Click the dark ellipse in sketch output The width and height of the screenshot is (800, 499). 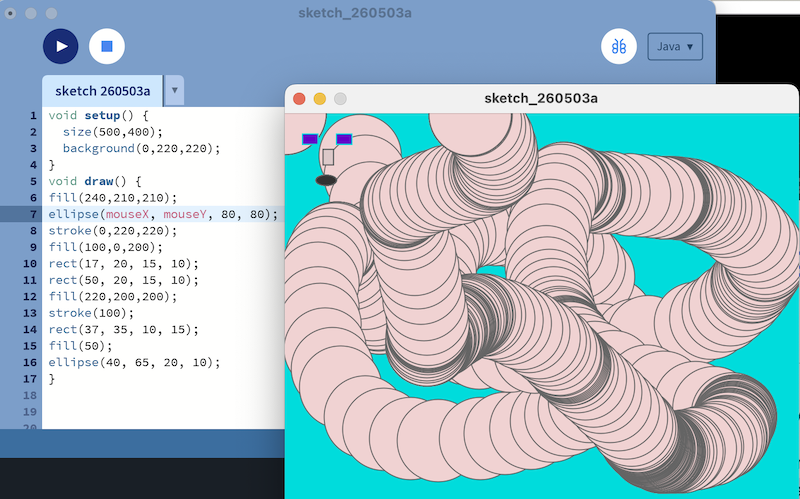[326, 180]
